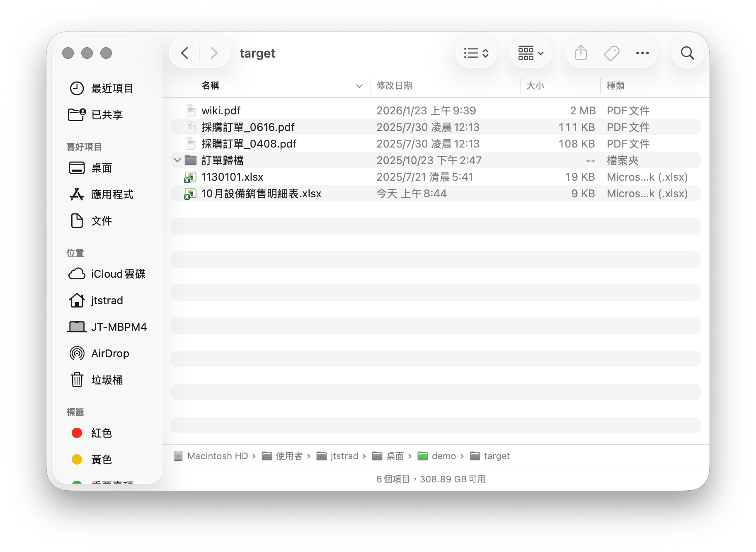The height and width of the screenshot is (552, 756).
Task: Select the file wiki.pdf
Action: pyautogui.click(x=221, y=111)
